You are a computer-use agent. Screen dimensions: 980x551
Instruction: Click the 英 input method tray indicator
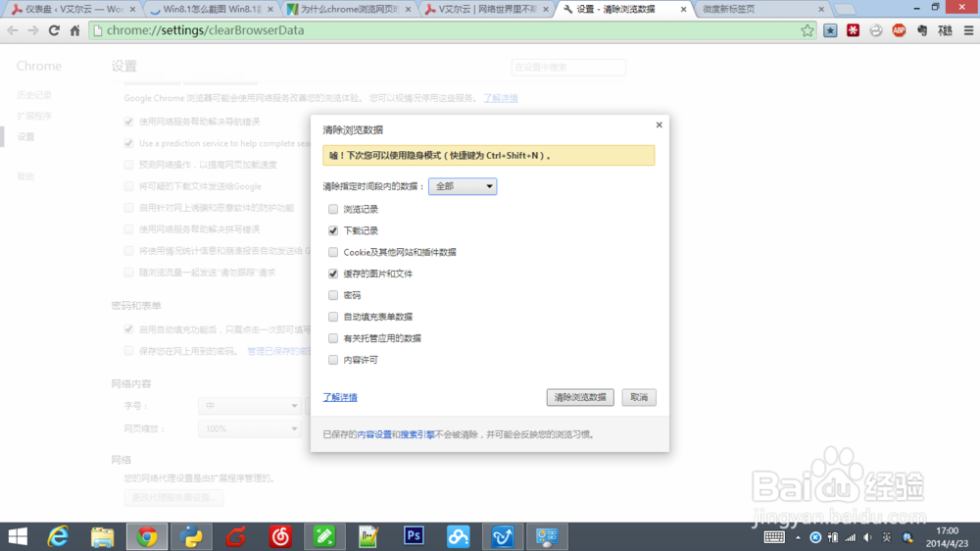click(886, 537)
